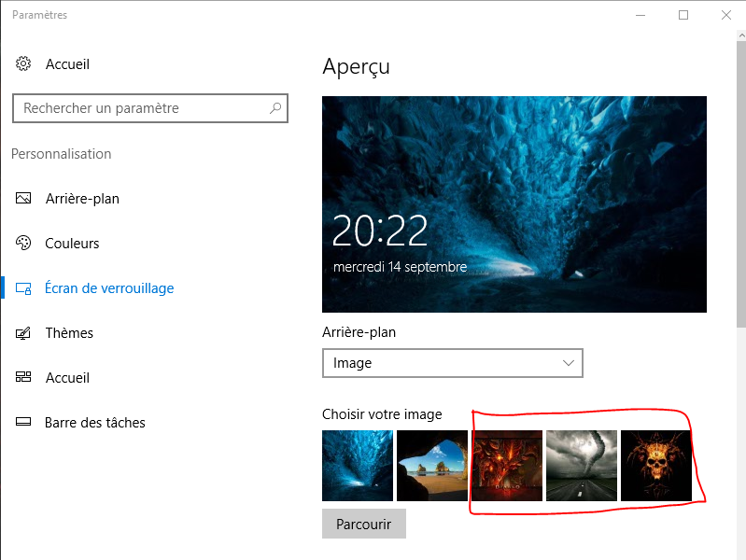Image resolution: width=746 pixels, height=560 pixels.
Task: Maximize the Paramètres window
Action: 683,15
